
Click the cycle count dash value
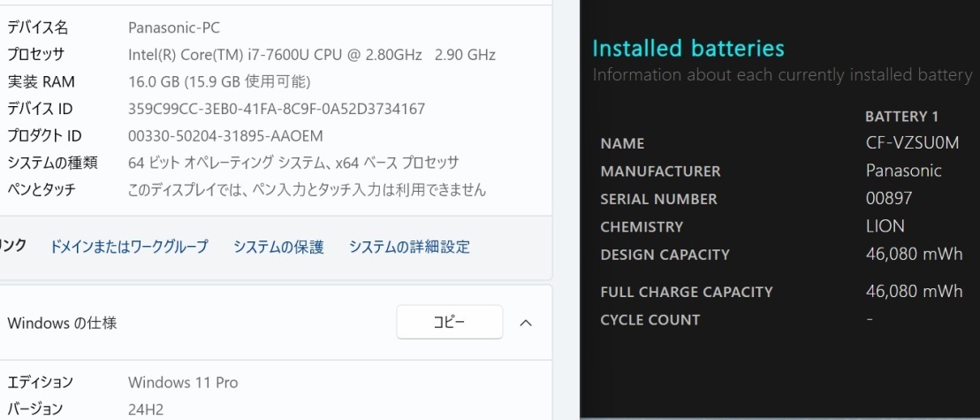870,318
